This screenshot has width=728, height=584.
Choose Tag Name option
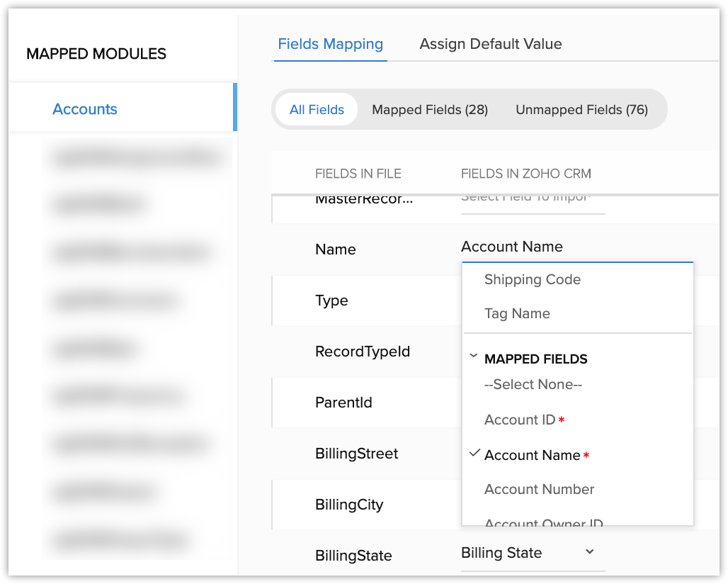click(517, 314)
